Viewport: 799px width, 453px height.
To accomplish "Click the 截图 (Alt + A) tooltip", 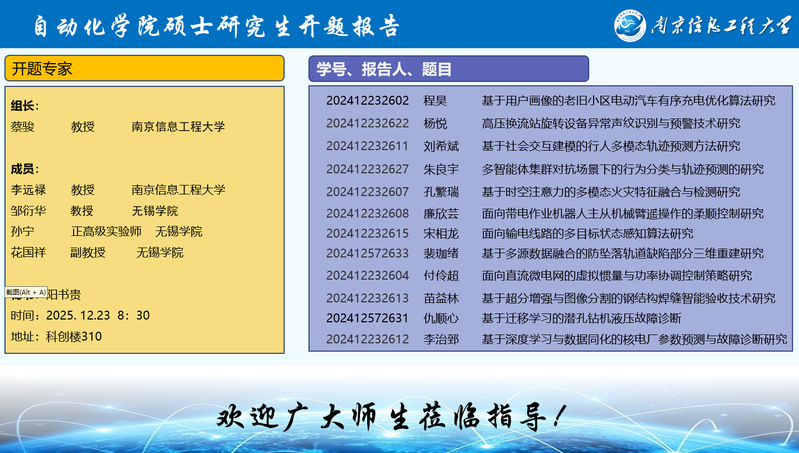I will 26,292.
